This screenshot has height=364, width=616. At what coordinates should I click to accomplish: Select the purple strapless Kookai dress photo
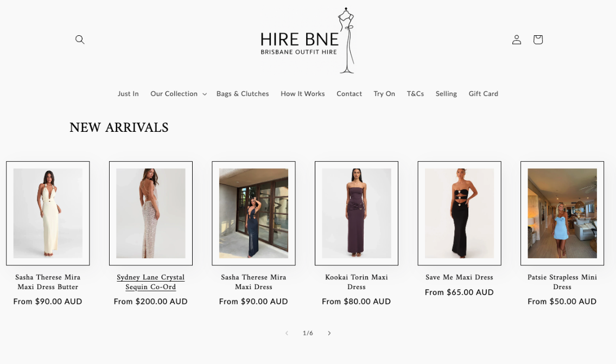357,213
